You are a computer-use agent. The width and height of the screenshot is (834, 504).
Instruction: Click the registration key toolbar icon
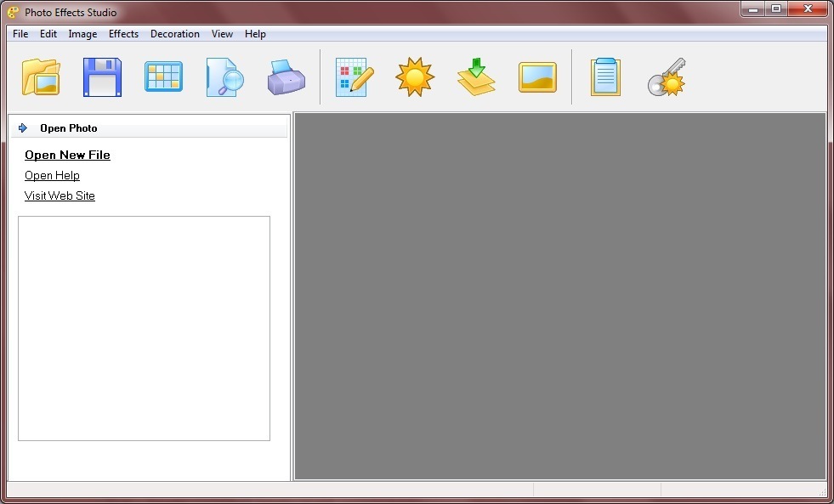(667, 76)
